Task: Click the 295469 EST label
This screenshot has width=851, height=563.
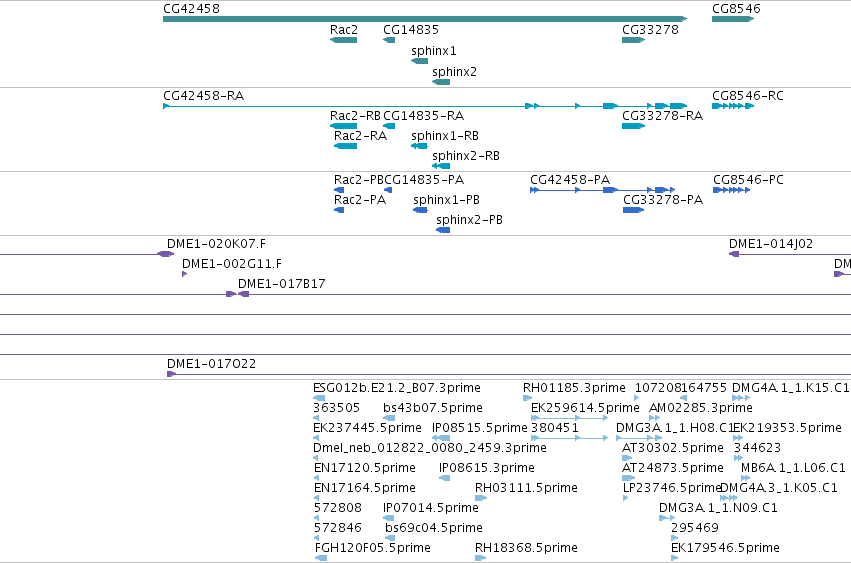Action: click(695, 528)
